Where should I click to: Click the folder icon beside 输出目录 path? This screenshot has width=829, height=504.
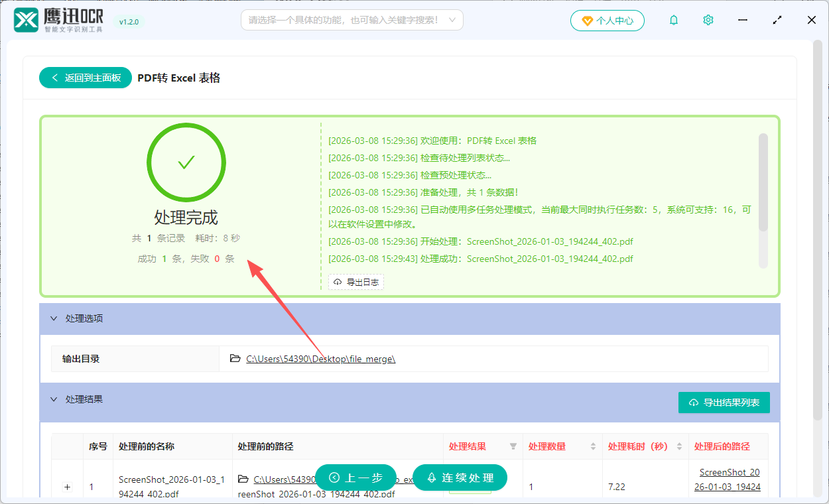(x=235, y=358)
